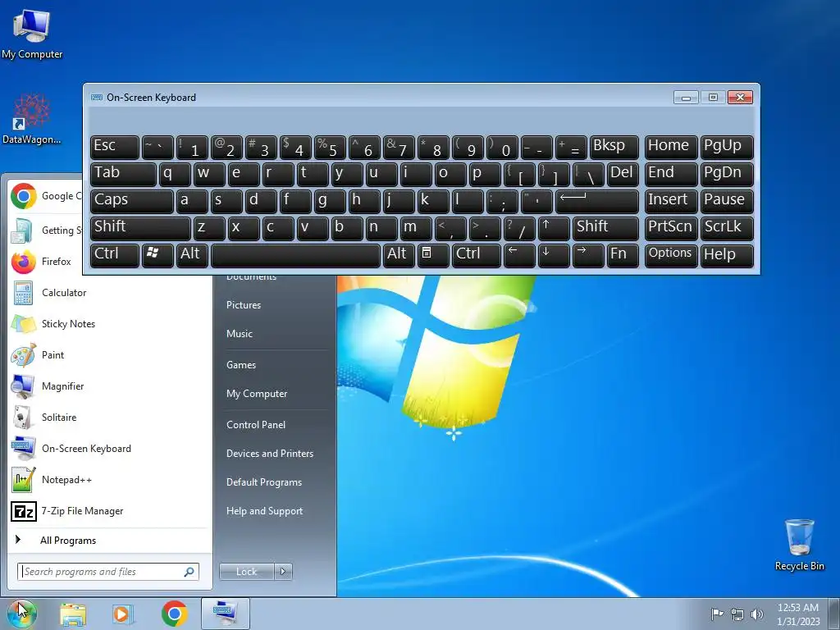Click the Insert key

pos(671,202)
